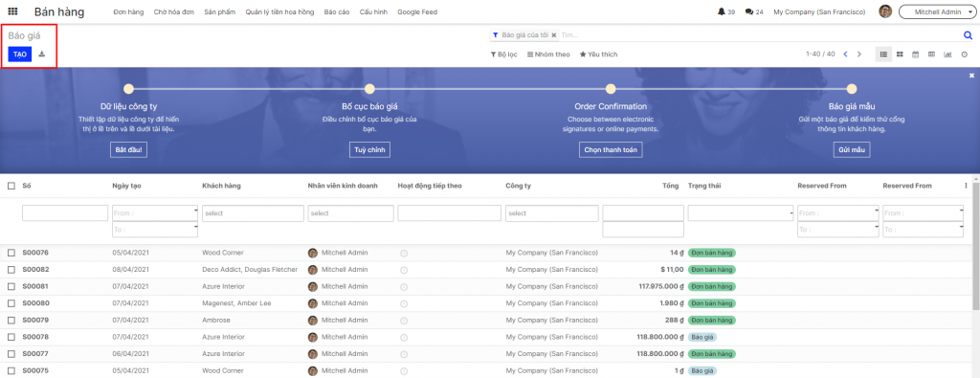Remove the 'Báo giá của tôi' filter facet

[554, 35]
